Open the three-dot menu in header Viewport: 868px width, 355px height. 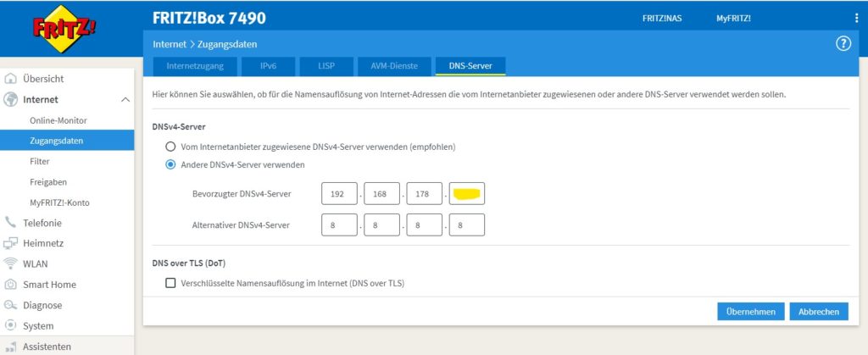coord(856,18)
